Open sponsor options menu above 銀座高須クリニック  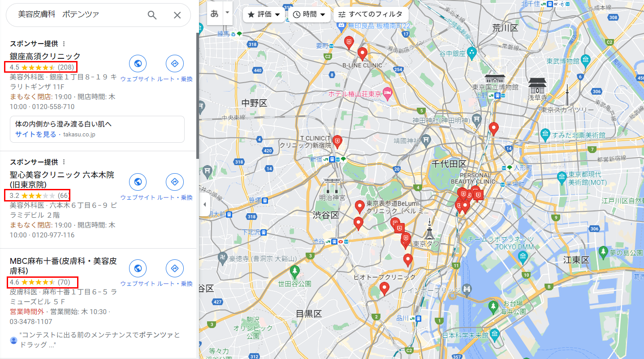[x=64, y=44]
